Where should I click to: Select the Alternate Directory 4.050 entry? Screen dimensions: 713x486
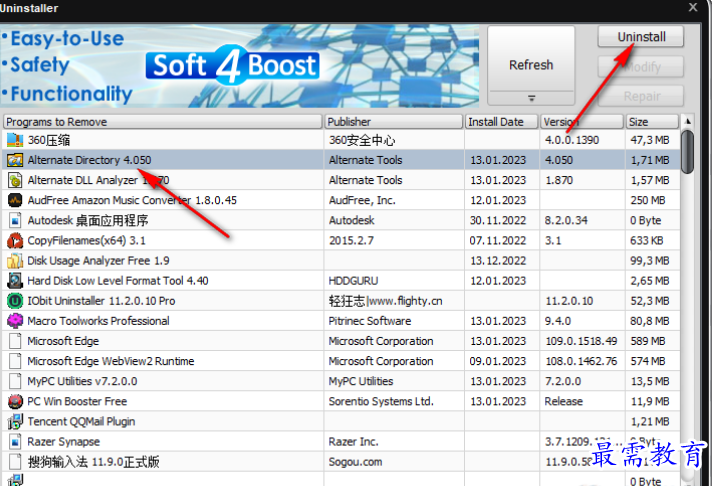coord(341,160)
